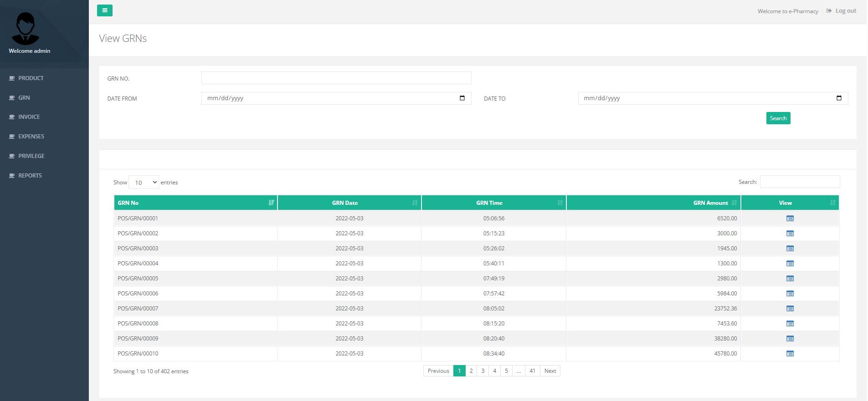Open view details for POS/GRN/00007
Screen dimensions: 868x401
[790, 309]
